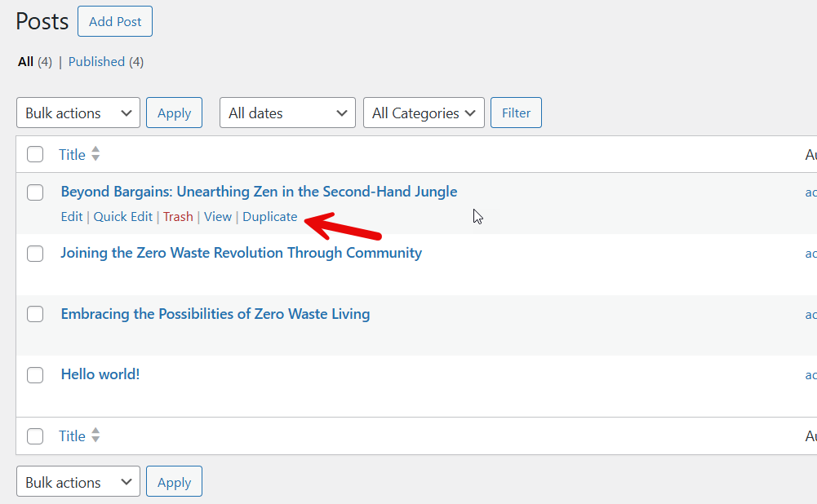Tick the select-all checkbox in the header
Image resolution: width=817 pixels, height=504 pixels.
pos(35,154)
